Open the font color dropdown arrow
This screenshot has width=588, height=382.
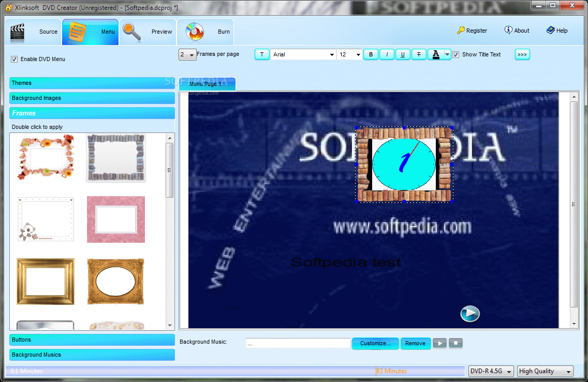(x=447, y=55)
